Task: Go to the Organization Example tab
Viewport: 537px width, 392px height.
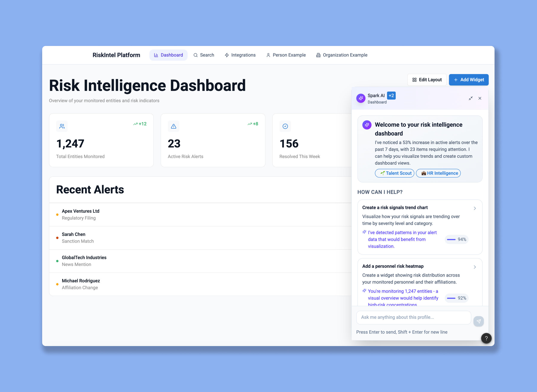Action: (342, 55)
